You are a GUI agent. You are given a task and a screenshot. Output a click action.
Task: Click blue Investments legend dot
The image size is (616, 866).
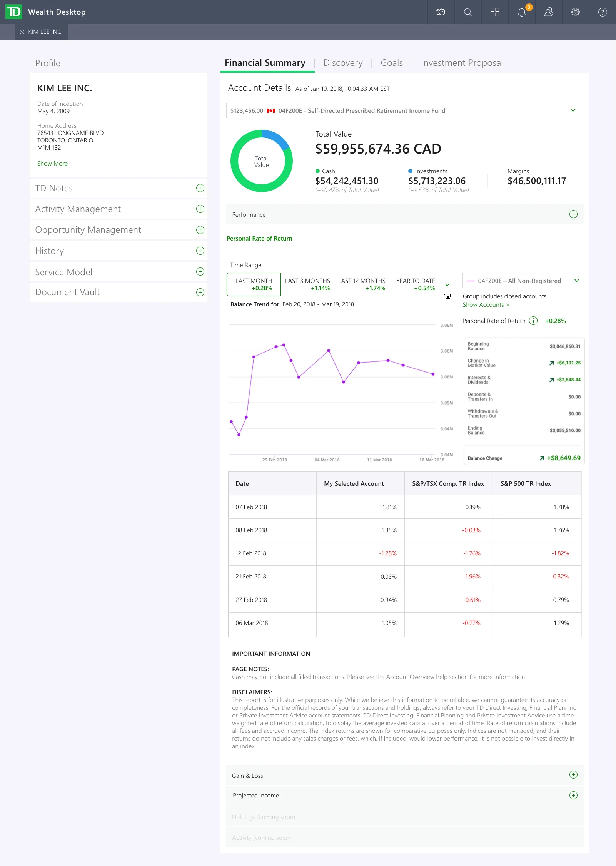[x=411, y=171]
